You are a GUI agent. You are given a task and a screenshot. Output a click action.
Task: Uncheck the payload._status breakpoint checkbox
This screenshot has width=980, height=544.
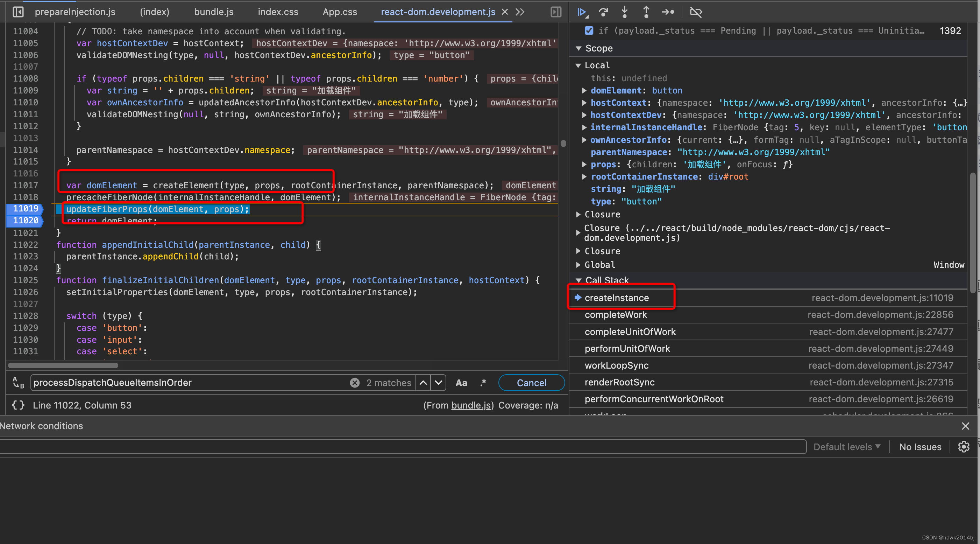[589, 30]
